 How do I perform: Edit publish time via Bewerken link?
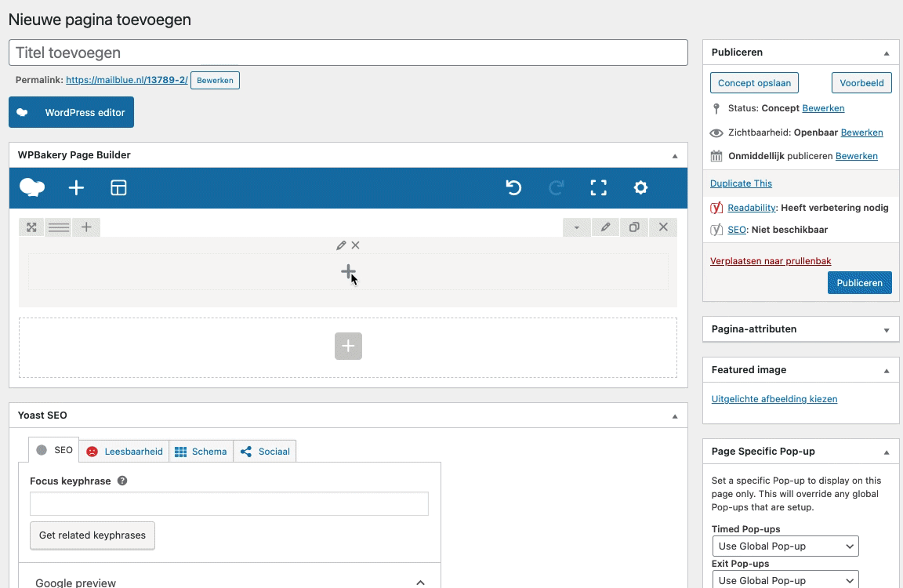click(x=856, y=156)
